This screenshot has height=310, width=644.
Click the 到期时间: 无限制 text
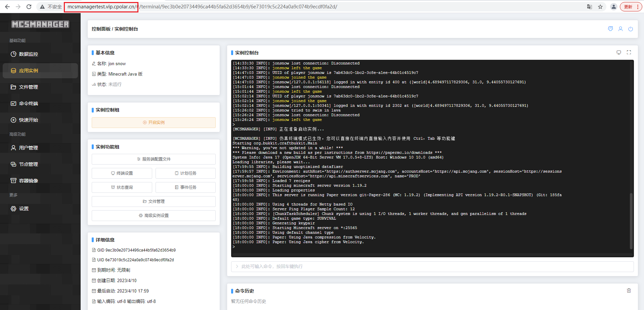114,270
